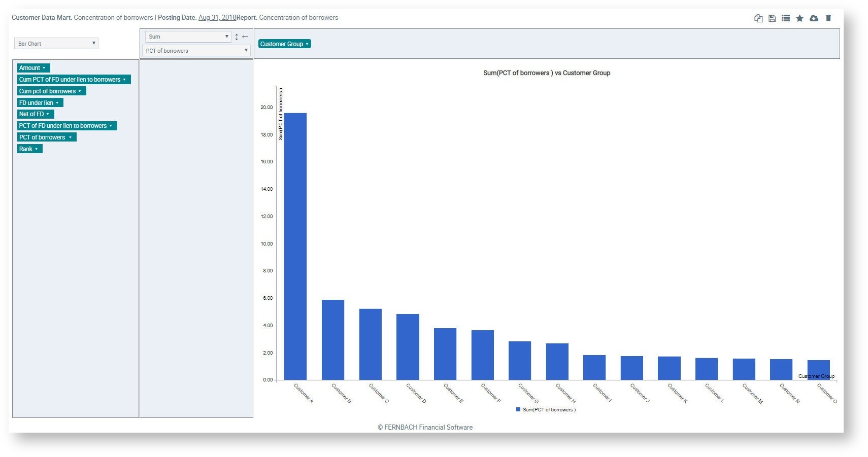Image resolution: width=868 pixels, height=457 pixels.
Task: Open the Bar Chart type dropdown
Action: click(x=56, y=44)
